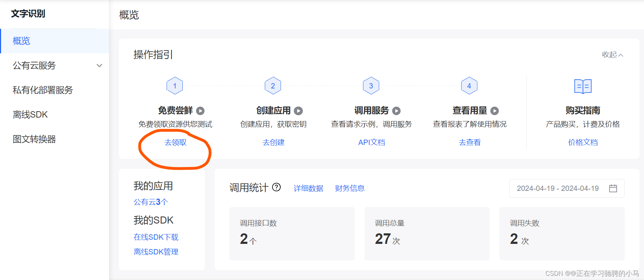
Task: Click the play icon beside 查看用量
Action: pyautogui.click(x=495, y=111)
